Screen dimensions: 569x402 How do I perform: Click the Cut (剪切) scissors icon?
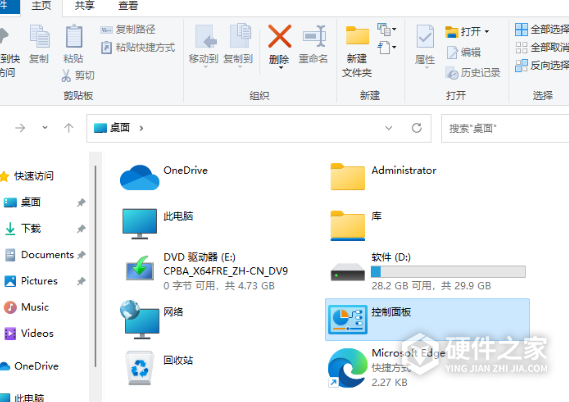pos(66,75)
